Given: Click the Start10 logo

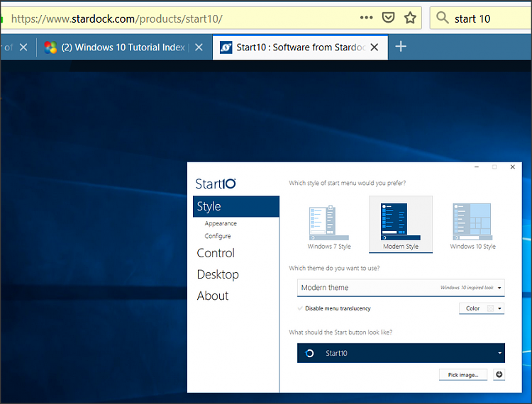Looking at the screenshot, I should coord(216,184).
